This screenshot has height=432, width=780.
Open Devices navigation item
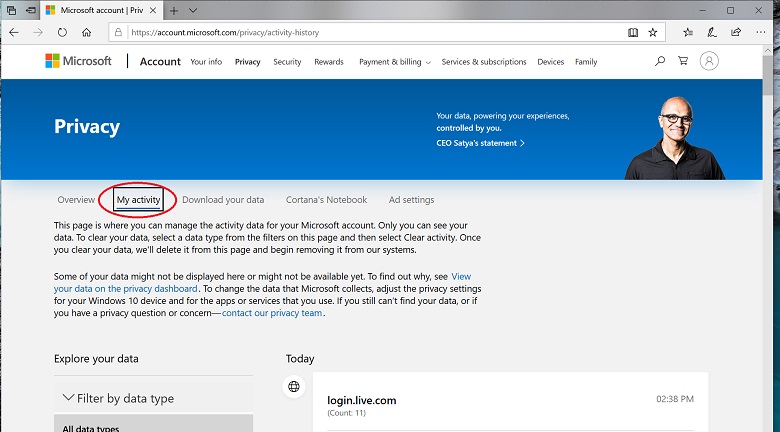click(551, 62)
